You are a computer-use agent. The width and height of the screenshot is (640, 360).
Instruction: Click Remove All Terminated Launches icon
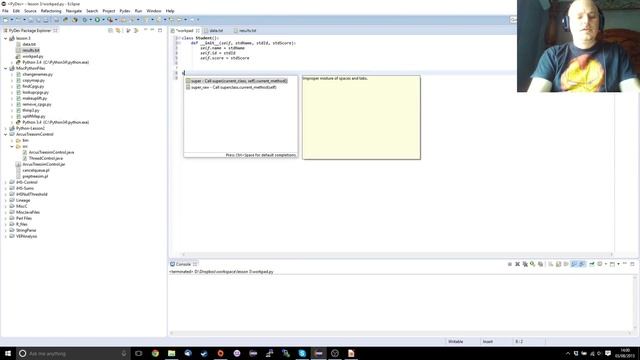click(x=525, y=264)
